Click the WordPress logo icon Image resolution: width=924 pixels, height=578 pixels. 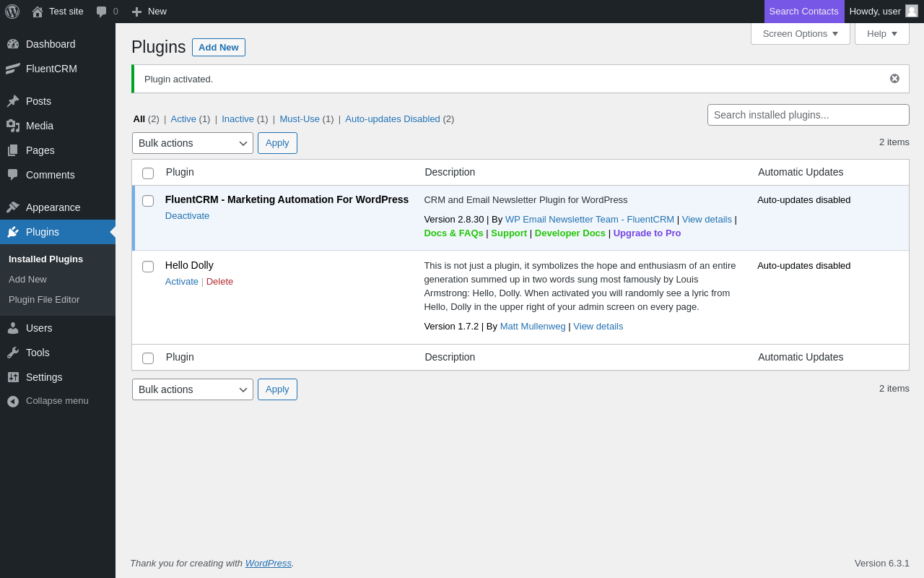pos(12,12)
